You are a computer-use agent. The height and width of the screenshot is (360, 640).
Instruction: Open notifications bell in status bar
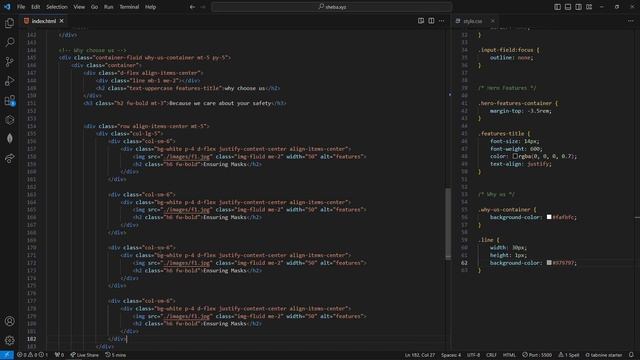[631, 355]
